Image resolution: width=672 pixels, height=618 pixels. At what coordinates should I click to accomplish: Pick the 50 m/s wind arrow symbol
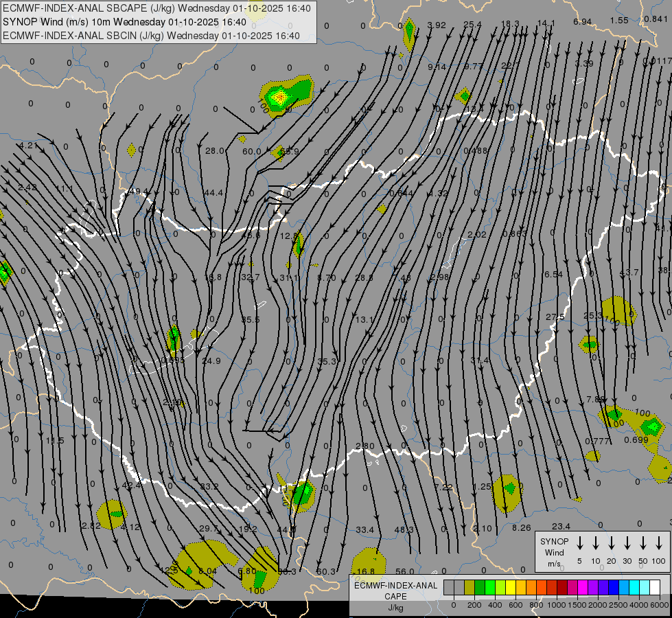(x=643, y=543)
